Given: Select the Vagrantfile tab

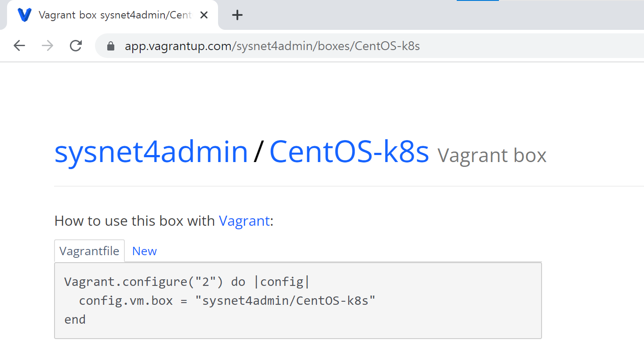Looking at the screenshot, I should click(x=89, y=251).
